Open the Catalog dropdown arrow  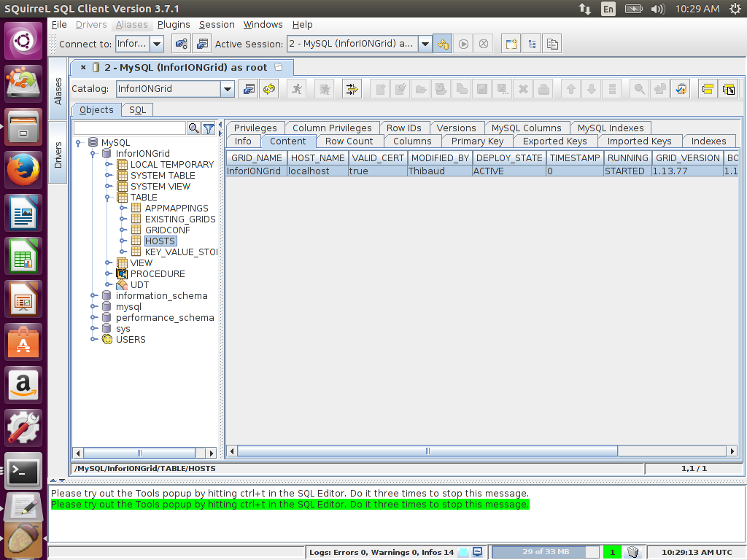pos(227,89)
